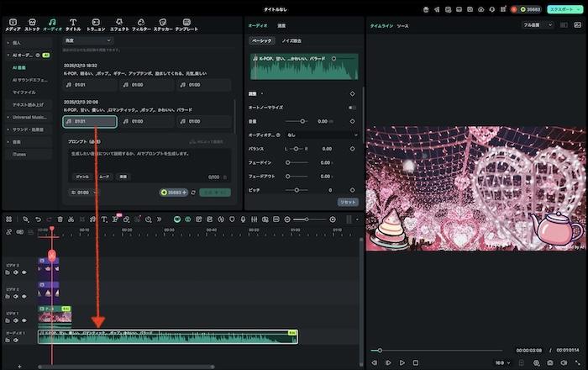
Task: Click the image view icon at the preview panel's top-right
Action: (x=578, y=25)
